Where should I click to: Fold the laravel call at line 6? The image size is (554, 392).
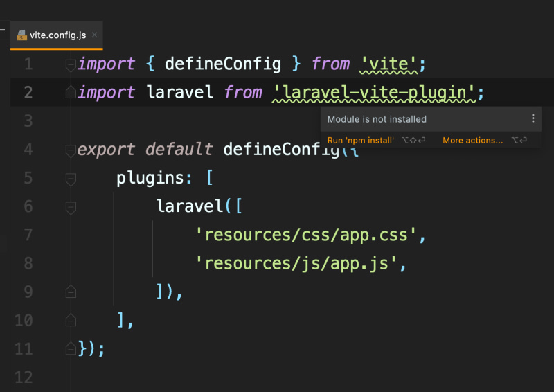71,207
